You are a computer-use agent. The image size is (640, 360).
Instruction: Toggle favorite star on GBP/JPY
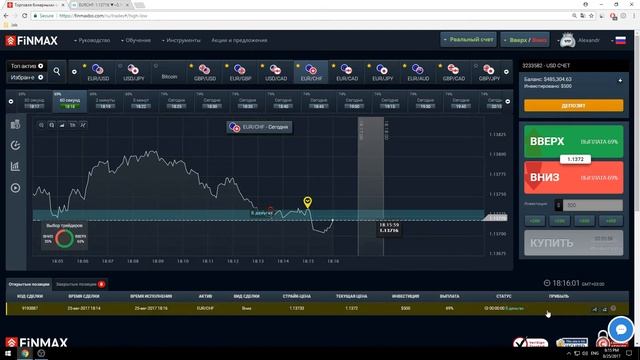(476, 66)
